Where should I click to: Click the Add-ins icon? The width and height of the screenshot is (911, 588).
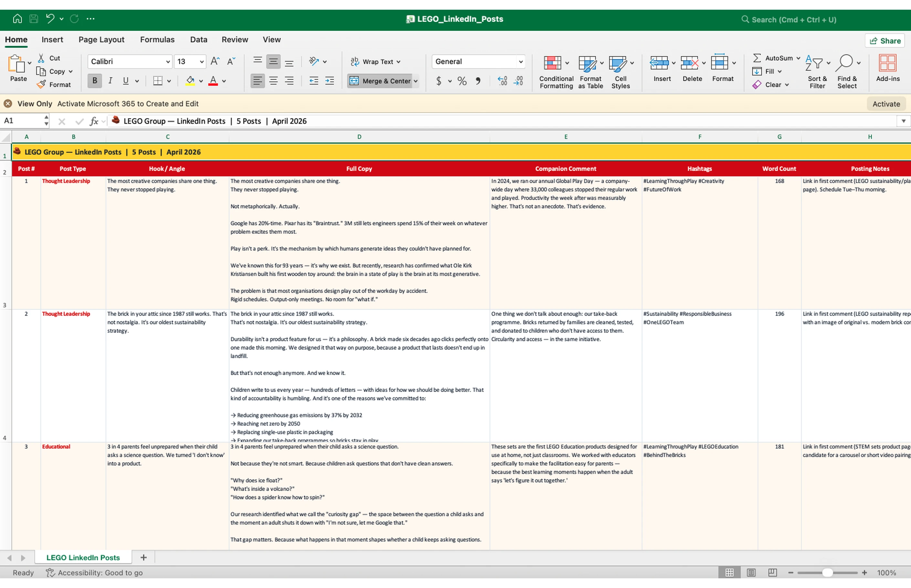pos(887,63)
